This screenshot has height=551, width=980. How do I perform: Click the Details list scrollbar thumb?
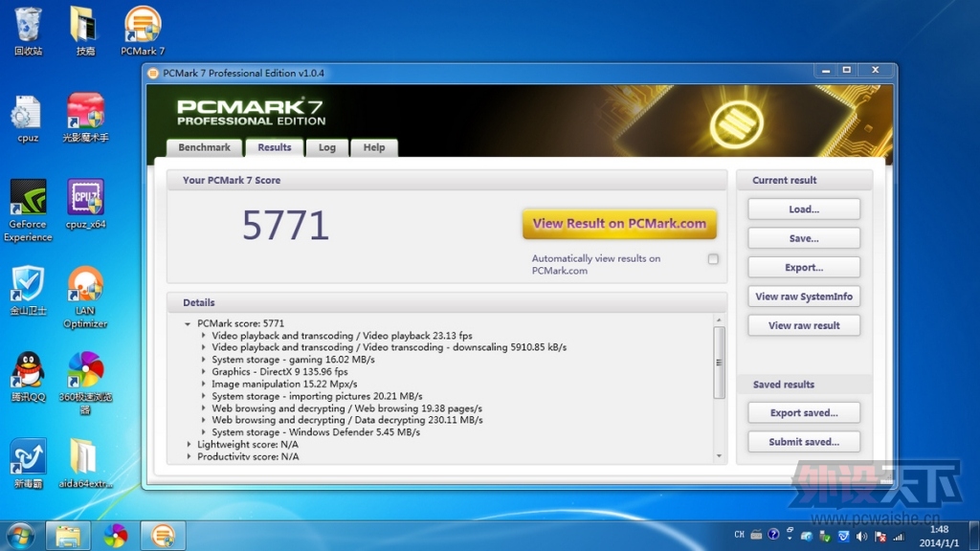tap(719, 363)
